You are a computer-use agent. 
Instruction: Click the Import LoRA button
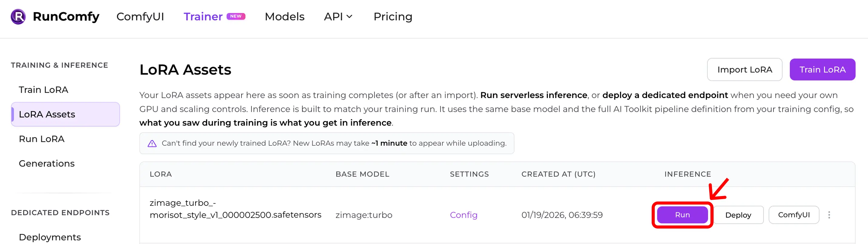coord(745,69)
